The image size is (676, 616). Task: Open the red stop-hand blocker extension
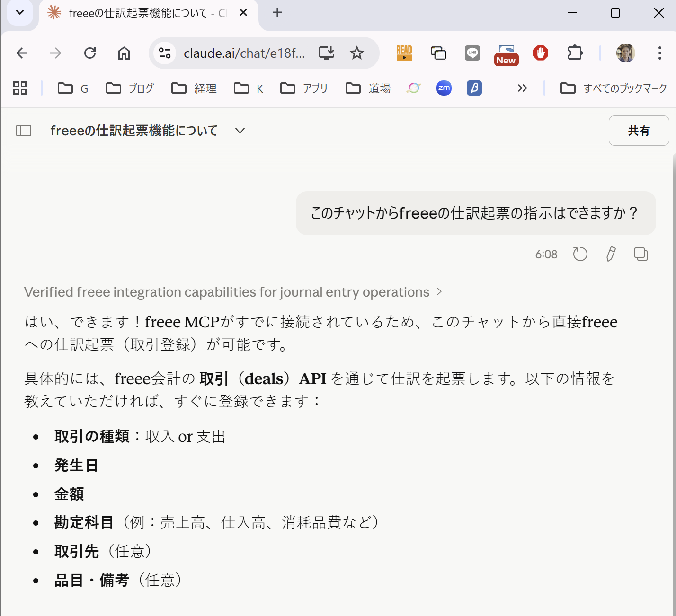[x=540, y=53]
